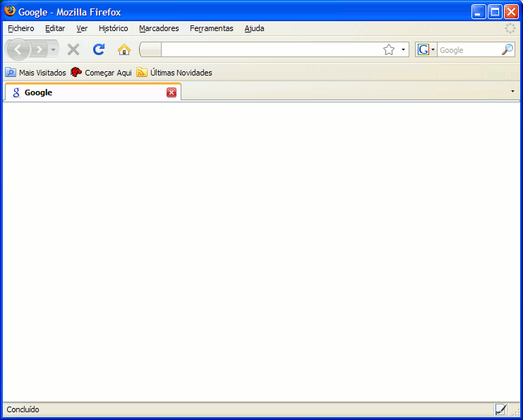Open the recent pages history dropdown arrow
This screenshot has height=420, width=523.
(x=54, y=50)
